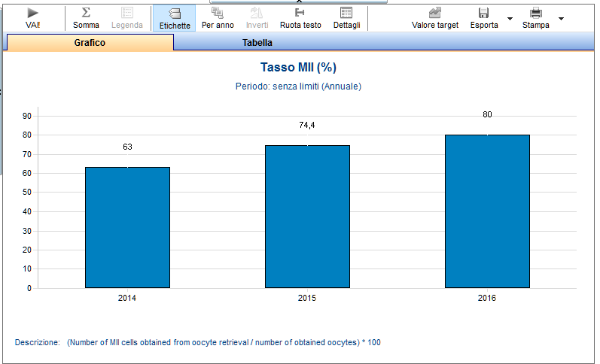This screenshot has width=600, height=364.
Task: Click the 2016 bar in chart
Action: pos(487,211)
